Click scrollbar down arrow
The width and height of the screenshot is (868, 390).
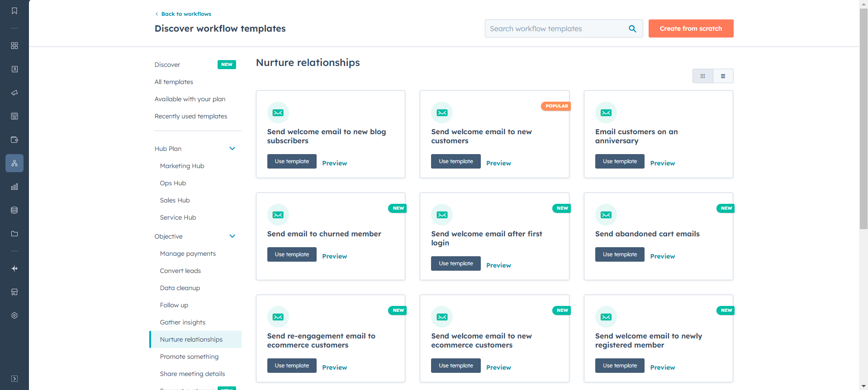863,386
